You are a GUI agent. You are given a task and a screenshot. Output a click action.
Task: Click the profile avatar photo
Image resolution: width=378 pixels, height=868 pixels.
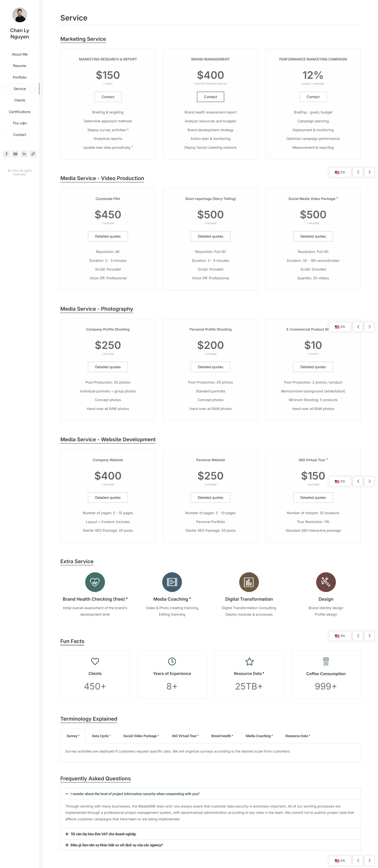tap(19, 15)
